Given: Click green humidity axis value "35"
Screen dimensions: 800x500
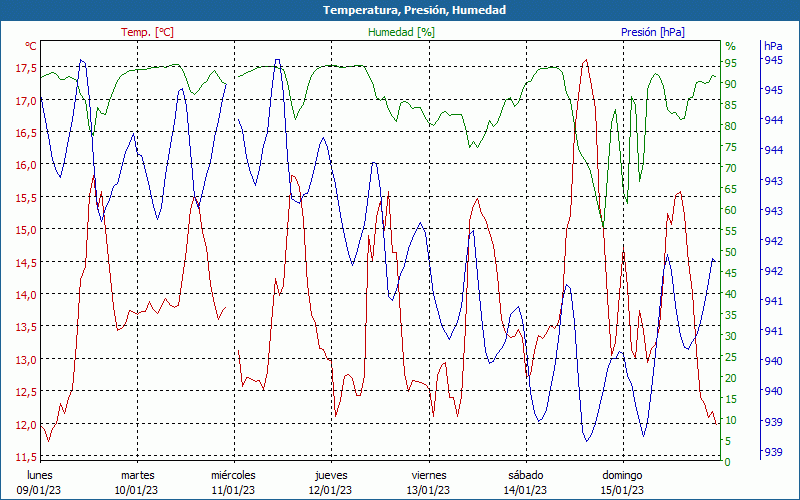Looking at the screenshot, I should tap(731, 315).
